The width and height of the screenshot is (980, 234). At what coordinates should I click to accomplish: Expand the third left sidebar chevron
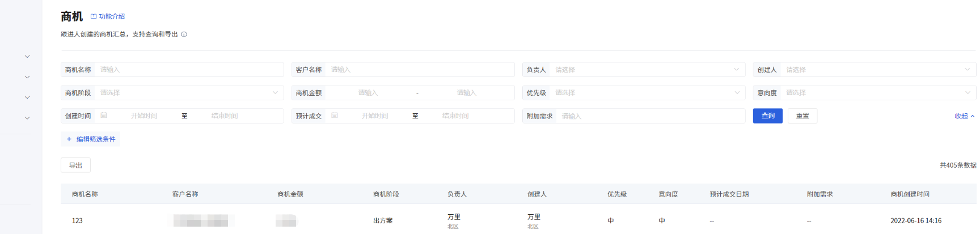pos(27,97)
